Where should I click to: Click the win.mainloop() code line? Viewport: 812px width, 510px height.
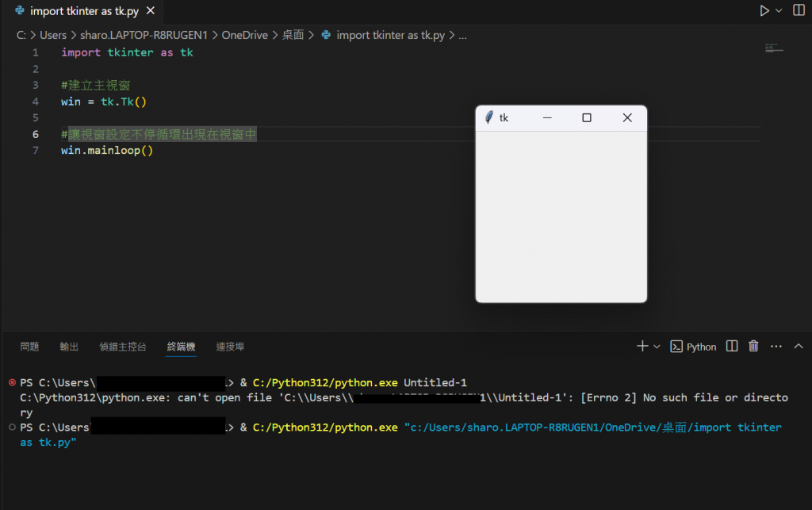click(x=107, y=150)
